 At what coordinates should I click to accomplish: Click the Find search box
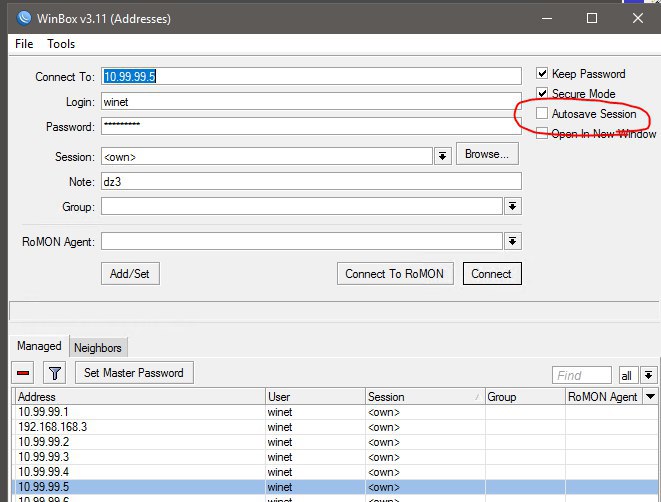pyautogui.click(x=582, y=375)
